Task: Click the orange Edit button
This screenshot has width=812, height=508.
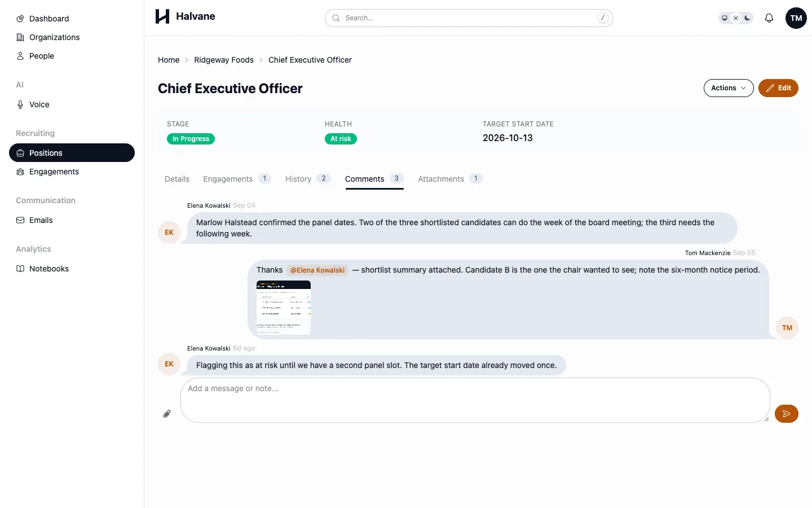Action: 778,88
